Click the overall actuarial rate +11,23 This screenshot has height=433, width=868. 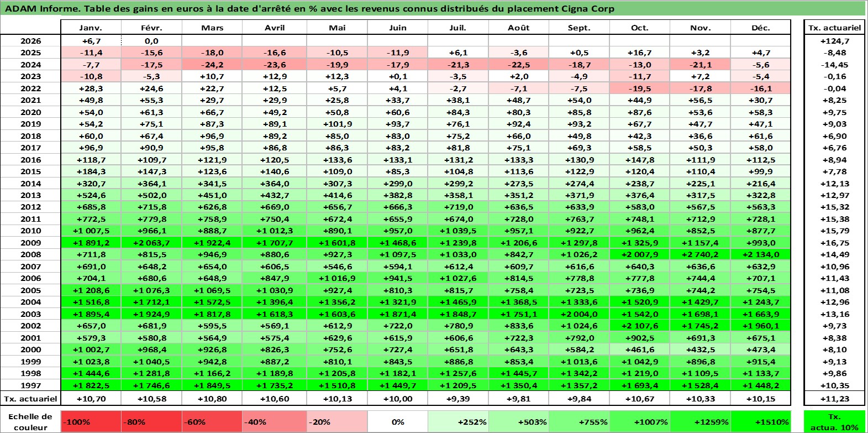[x=834, y=399]
